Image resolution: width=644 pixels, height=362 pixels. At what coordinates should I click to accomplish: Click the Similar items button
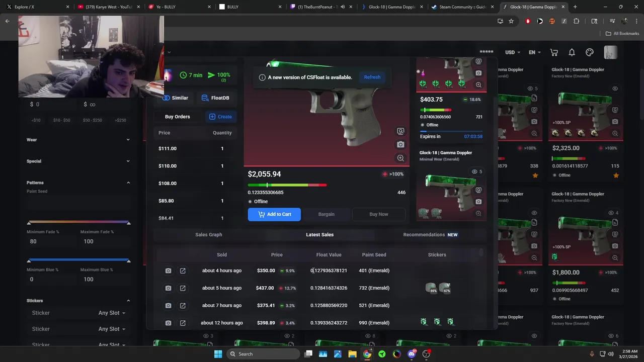point(175,98)
